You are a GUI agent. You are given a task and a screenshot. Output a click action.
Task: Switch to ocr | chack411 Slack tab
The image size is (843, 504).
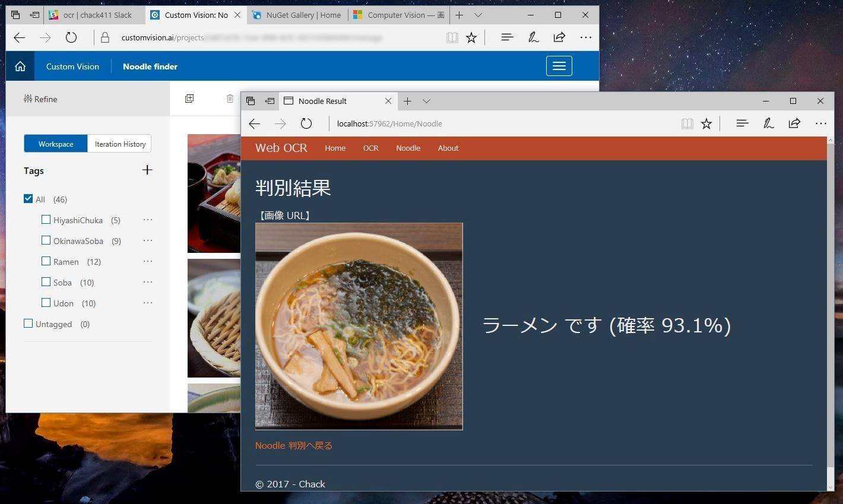click(x=94, y=15)
